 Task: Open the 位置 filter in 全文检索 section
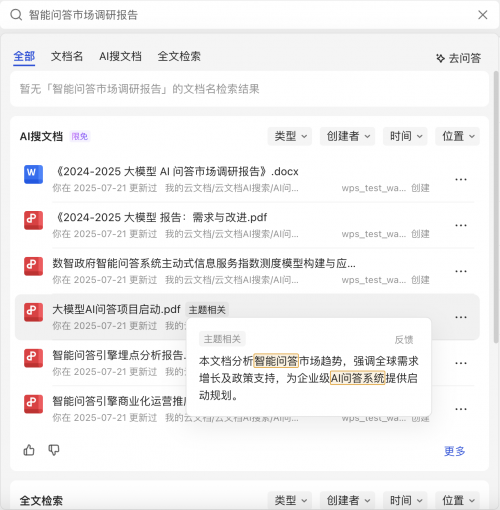click(457, 500)
